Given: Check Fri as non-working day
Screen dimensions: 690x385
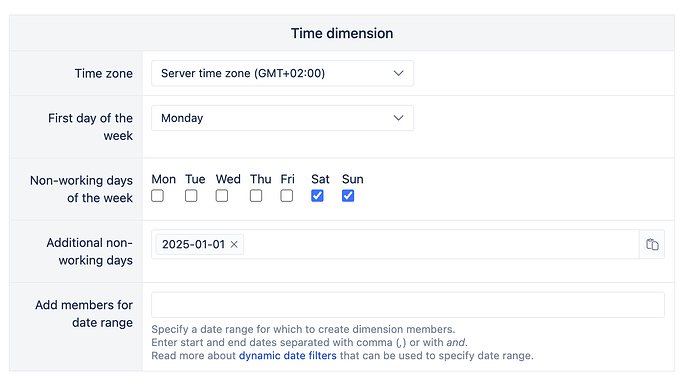Looking at the screenshot, I should (x=286, y=195).
